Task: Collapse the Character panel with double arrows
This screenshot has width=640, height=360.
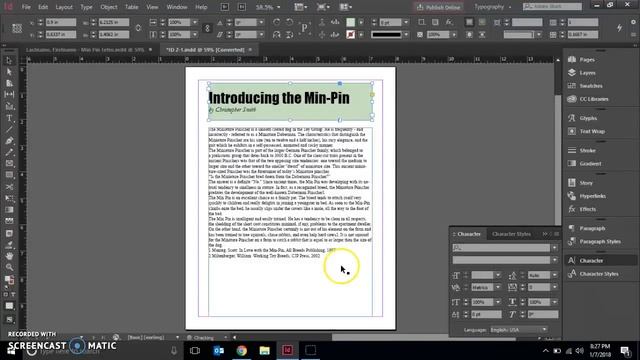Action: (545, 234)
